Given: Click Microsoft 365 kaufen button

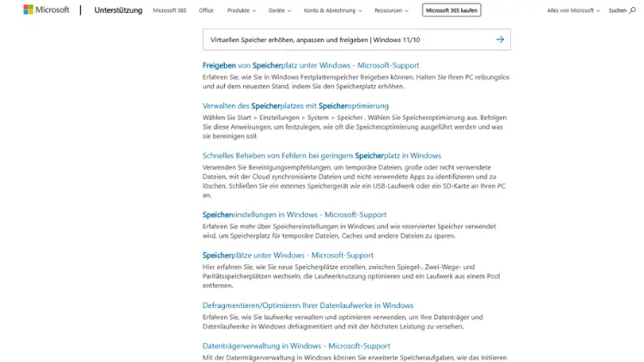Looking at the screenshot, I should (452, 10).
